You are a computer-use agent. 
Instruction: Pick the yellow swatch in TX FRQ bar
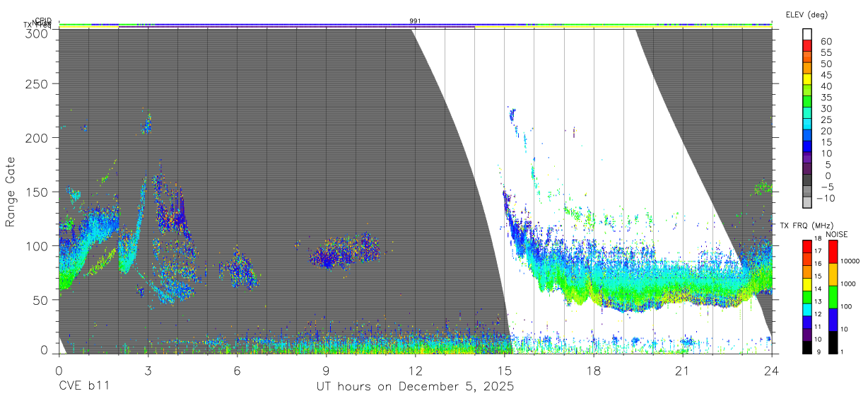pos(807,284)
